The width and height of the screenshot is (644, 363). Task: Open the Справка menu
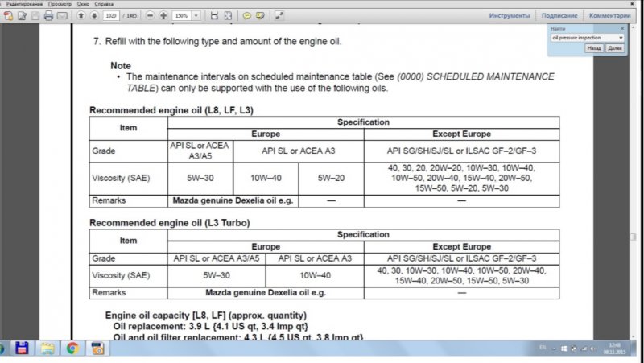[104, 4]
